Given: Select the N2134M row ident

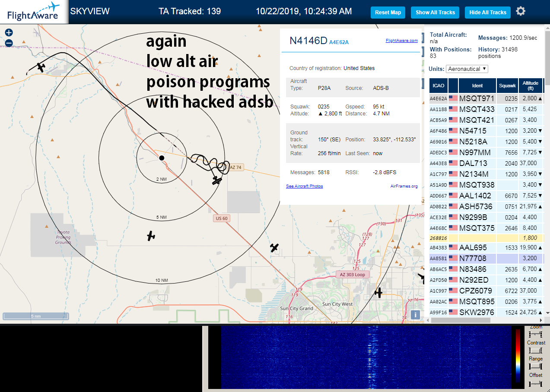Looking at the screenshot, I should [474, 174].
